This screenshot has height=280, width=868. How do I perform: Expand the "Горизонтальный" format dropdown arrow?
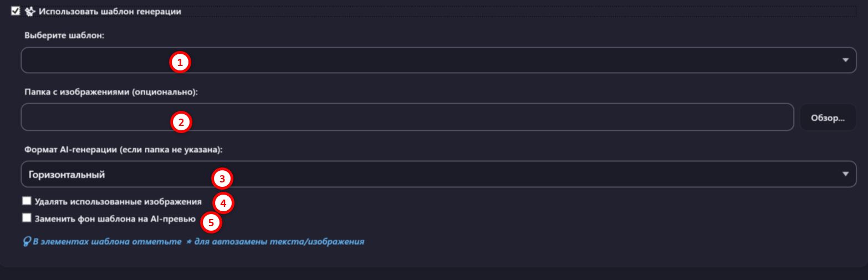845,174
